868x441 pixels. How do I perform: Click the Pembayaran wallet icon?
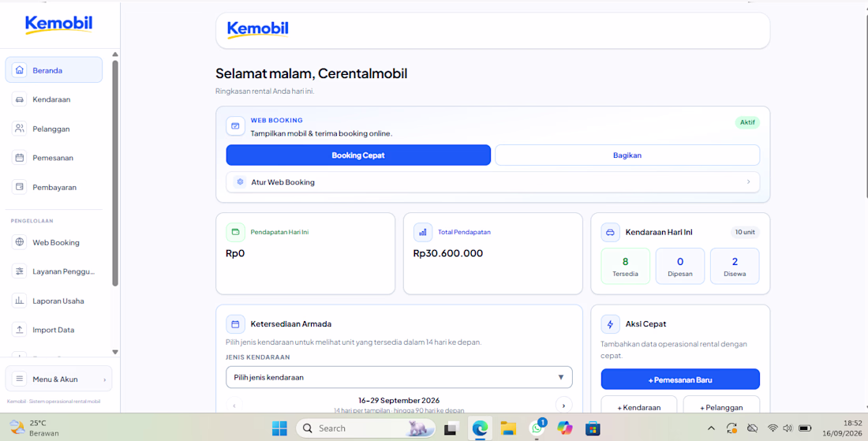[x=20, y=187]
